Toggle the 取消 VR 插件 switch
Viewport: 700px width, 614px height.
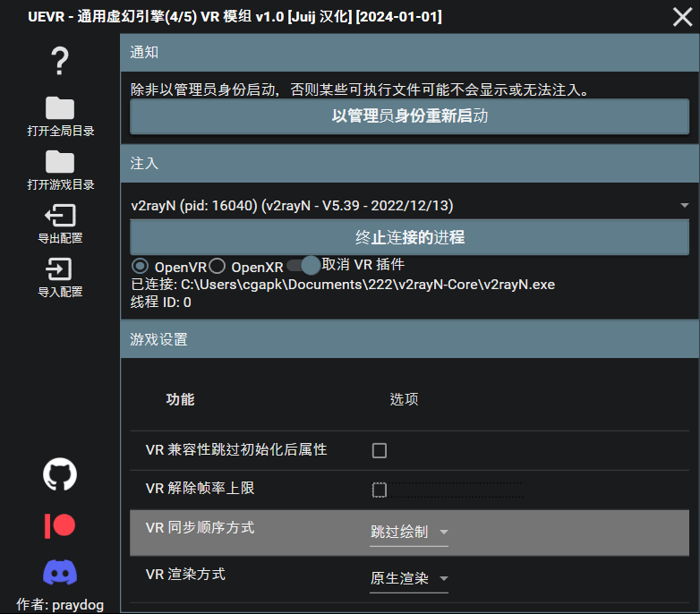click(x=304, y=265)
